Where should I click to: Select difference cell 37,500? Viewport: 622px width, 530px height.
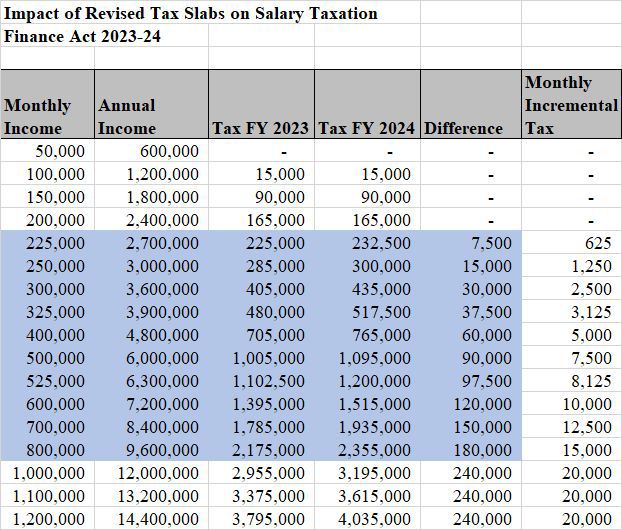coord(471,311)
